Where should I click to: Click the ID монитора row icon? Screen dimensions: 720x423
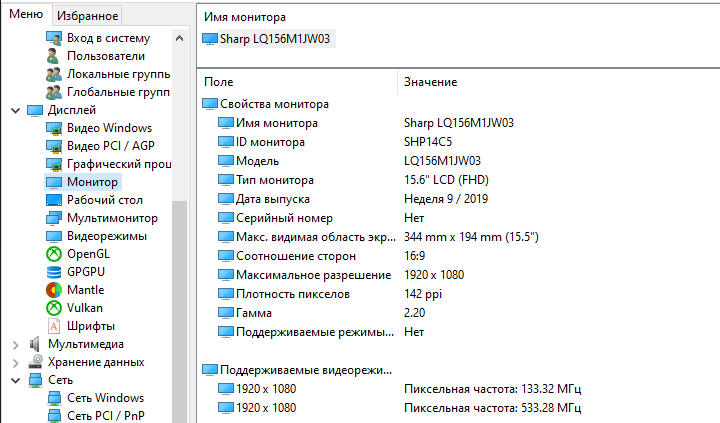point(225,142)
